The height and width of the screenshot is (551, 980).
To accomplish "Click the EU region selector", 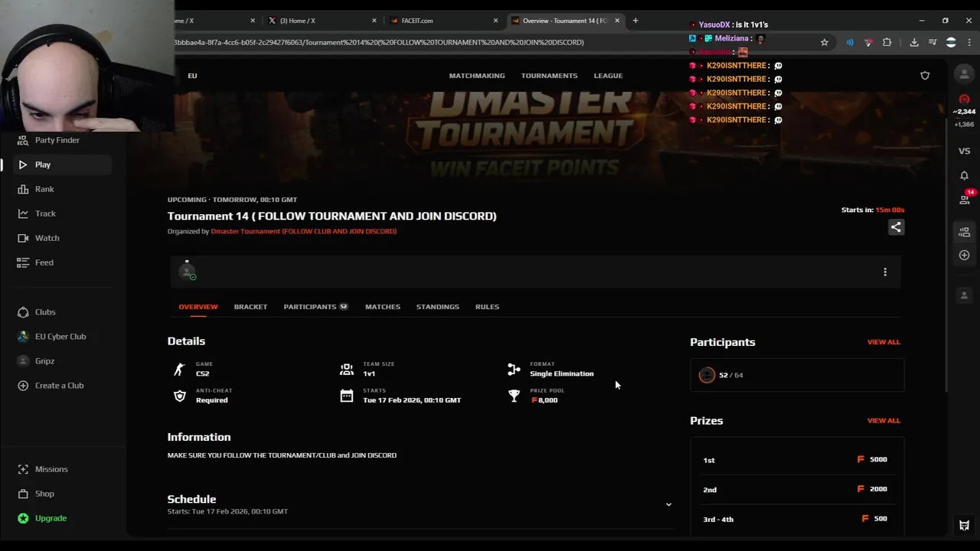I will pos(192,76).
